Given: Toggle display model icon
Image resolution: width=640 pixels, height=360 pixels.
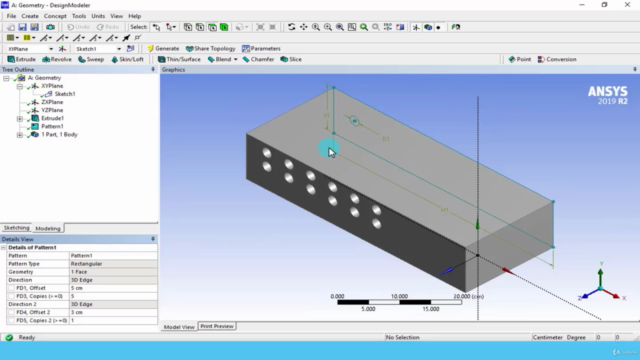Looking at the screenshot, I should pos(428,27).
